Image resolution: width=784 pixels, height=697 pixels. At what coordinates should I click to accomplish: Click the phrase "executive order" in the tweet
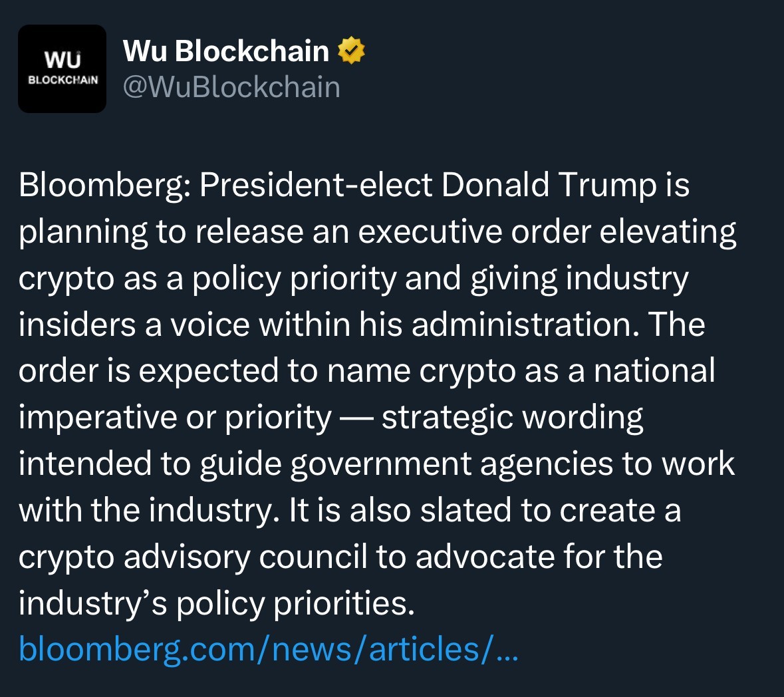(474, 232)
